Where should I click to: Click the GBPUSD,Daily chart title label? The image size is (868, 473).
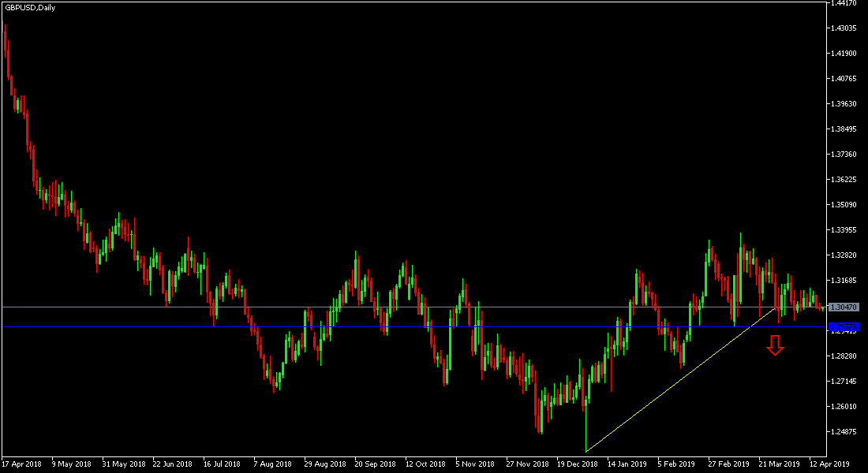point(30,6)
